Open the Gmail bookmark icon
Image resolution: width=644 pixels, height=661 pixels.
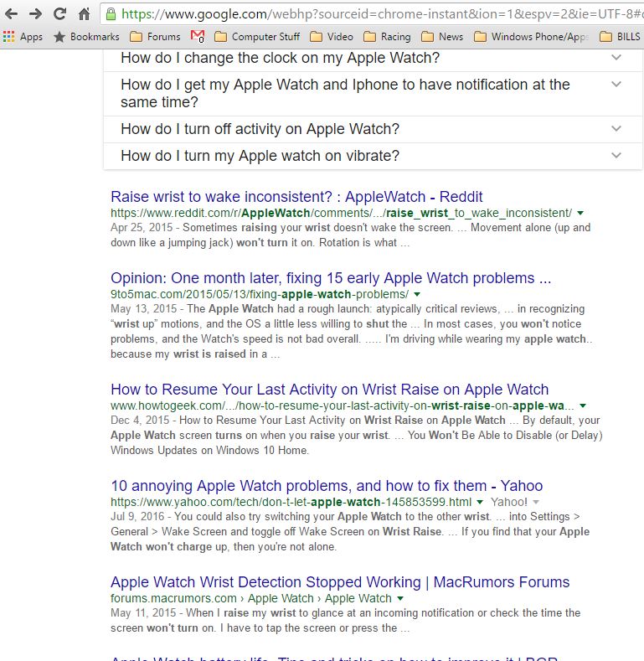198,37
